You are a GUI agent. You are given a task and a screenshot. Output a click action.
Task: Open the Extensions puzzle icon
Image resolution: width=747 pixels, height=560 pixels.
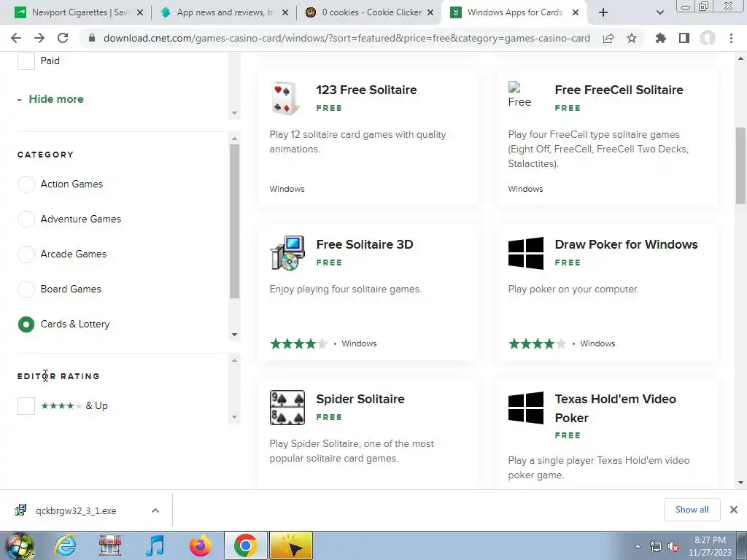661,38
